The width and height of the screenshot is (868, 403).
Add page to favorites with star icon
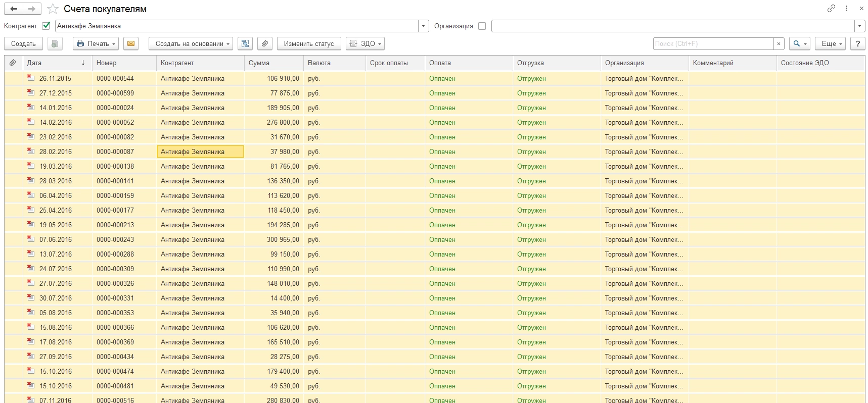(53, 9)
